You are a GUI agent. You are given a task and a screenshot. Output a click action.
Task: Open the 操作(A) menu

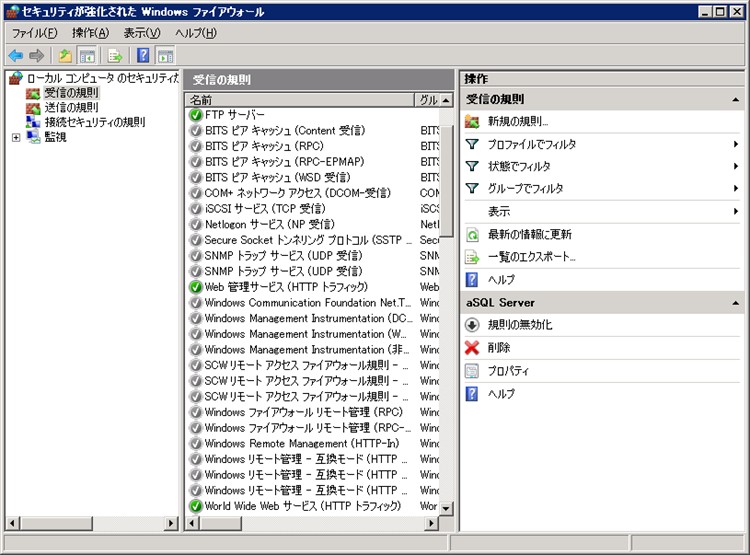(x=90, y=33)
